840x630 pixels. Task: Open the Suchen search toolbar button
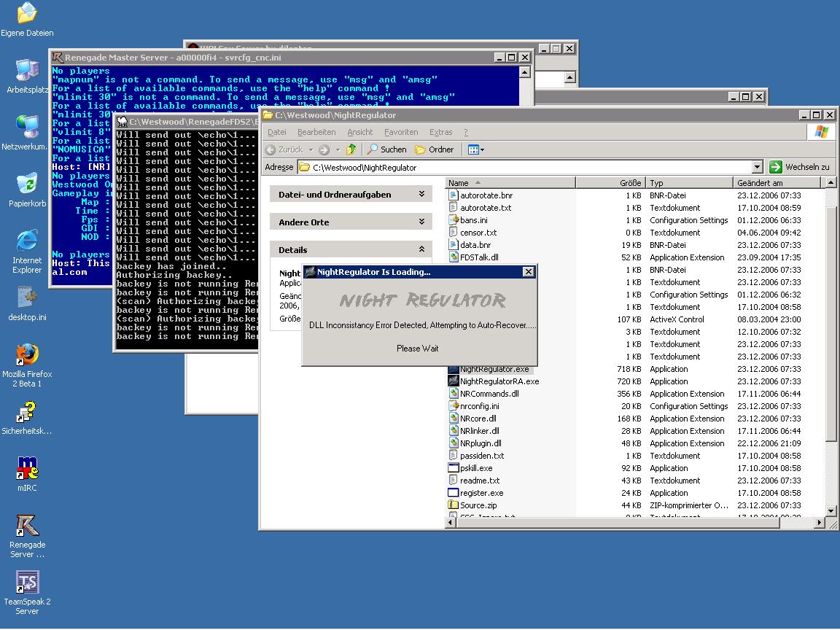click(x=386, y=149)
